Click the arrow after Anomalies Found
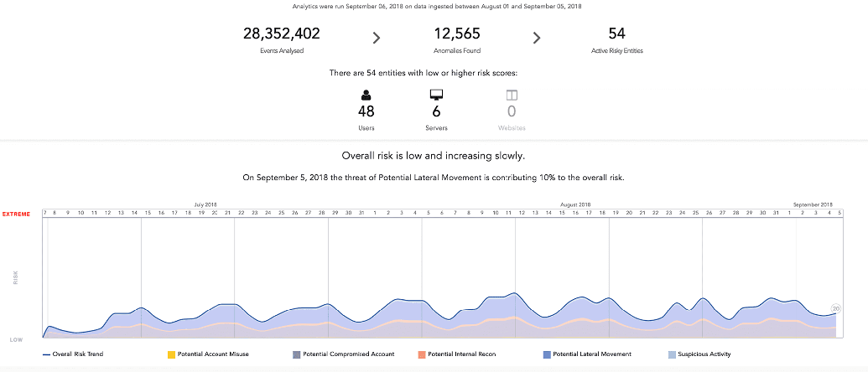The height and width of the screenshot is (372, 868). tap(537, 38)
